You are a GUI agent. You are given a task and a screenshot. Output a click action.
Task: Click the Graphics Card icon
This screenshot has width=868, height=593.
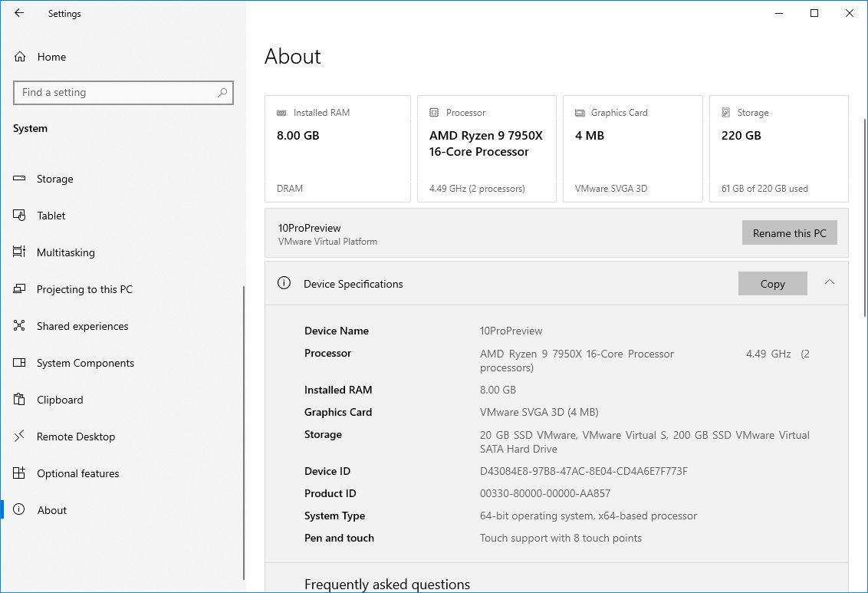(580, 113)
